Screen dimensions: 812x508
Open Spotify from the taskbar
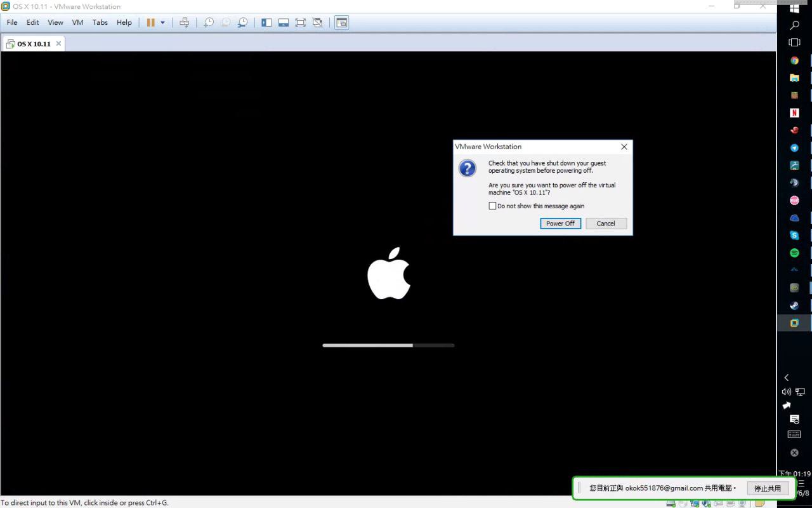[x=794, y=253]
